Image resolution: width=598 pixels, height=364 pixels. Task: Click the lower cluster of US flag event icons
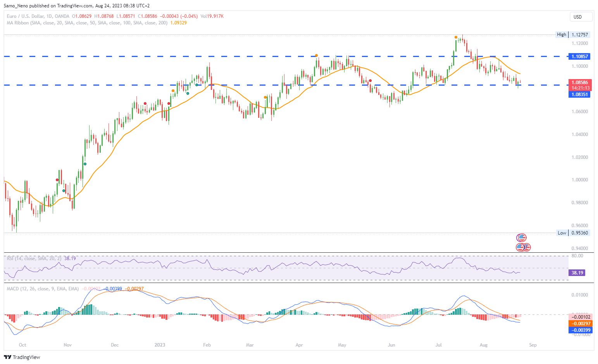coord(523,247)
